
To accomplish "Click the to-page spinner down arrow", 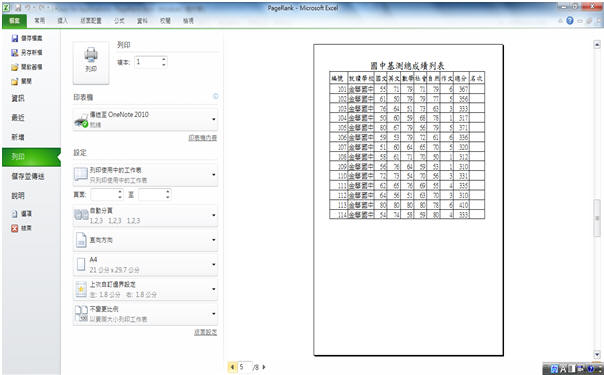I will point(168,197).
